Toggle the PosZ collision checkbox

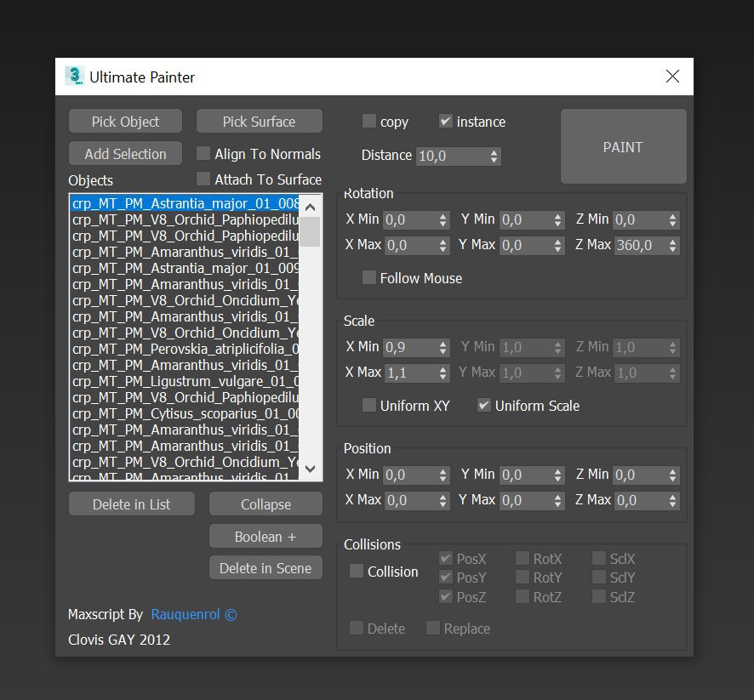pyautogui.click(x=445, y=597)
